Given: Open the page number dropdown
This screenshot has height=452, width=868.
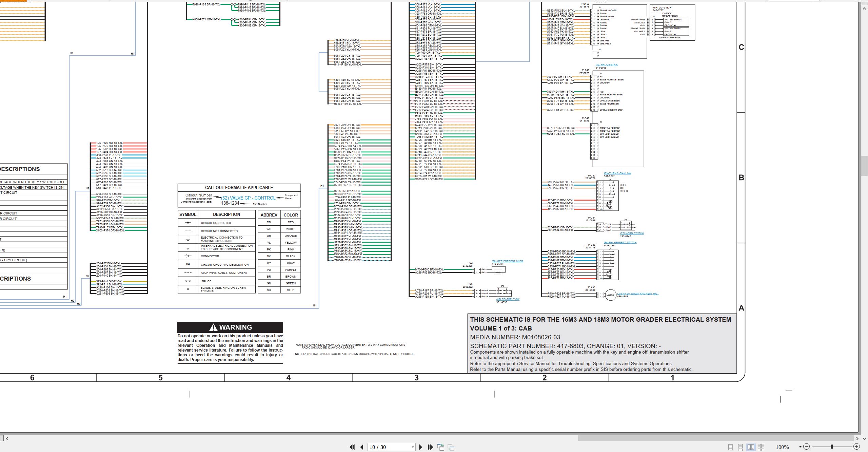Looking at the screenshot, I should (413, 447).
